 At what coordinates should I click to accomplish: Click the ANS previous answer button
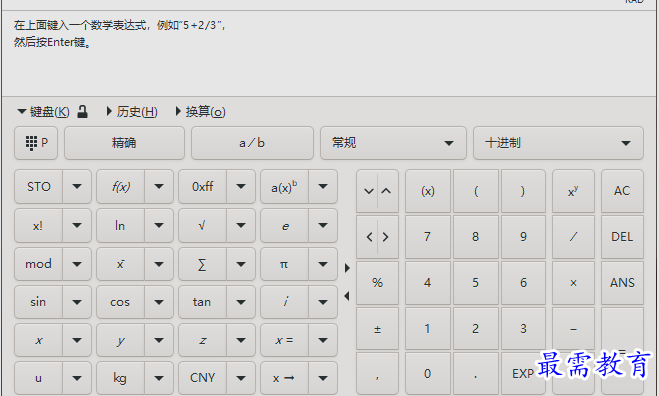(622, 282)
